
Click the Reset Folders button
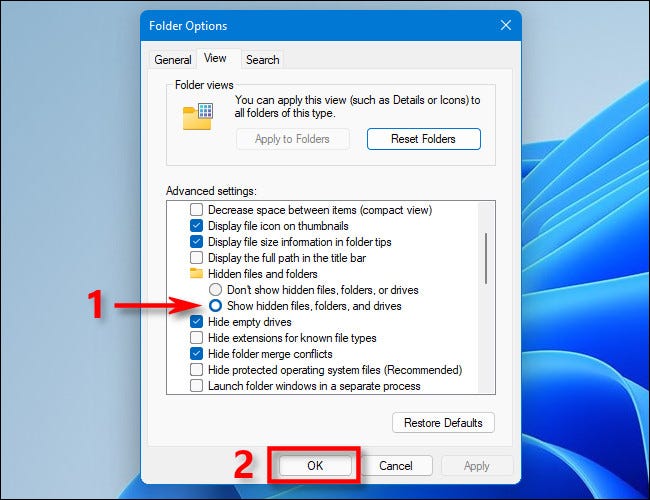(423, 139)
